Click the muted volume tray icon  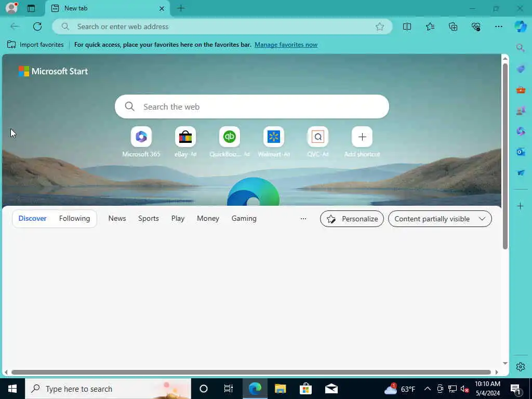(465, 389)
